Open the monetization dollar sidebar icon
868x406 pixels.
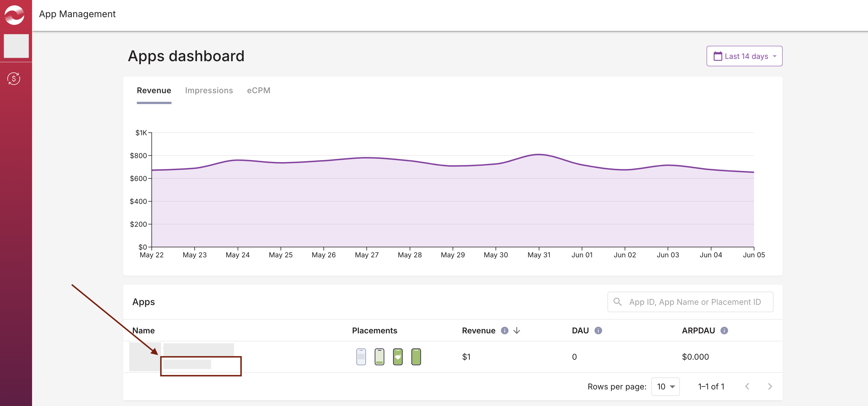click(14, 79)
